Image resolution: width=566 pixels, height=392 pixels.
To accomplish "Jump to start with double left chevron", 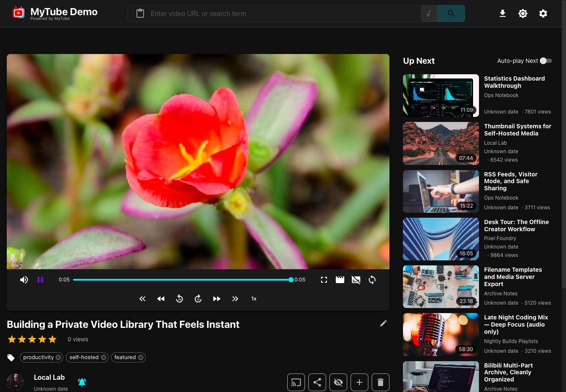I will [x=142, y=299].
